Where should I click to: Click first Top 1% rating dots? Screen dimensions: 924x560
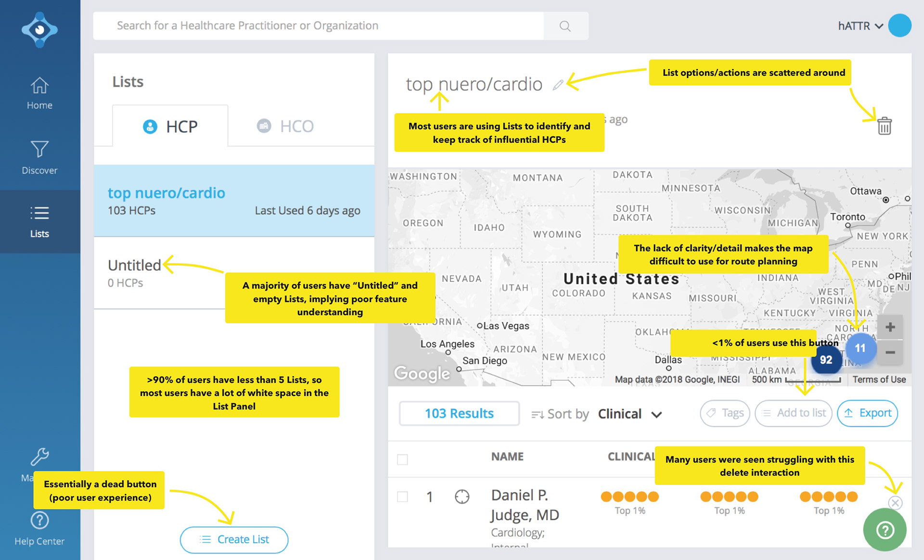[630, 496]
